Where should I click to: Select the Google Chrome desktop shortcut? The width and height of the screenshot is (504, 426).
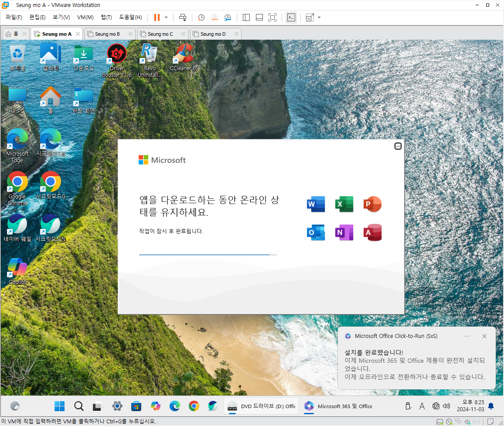click(17, 188)
